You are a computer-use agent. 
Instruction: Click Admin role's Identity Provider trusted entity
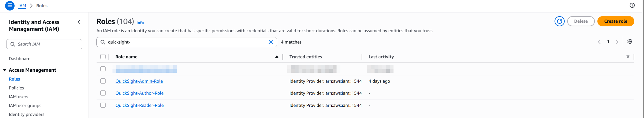coord(325,81)
